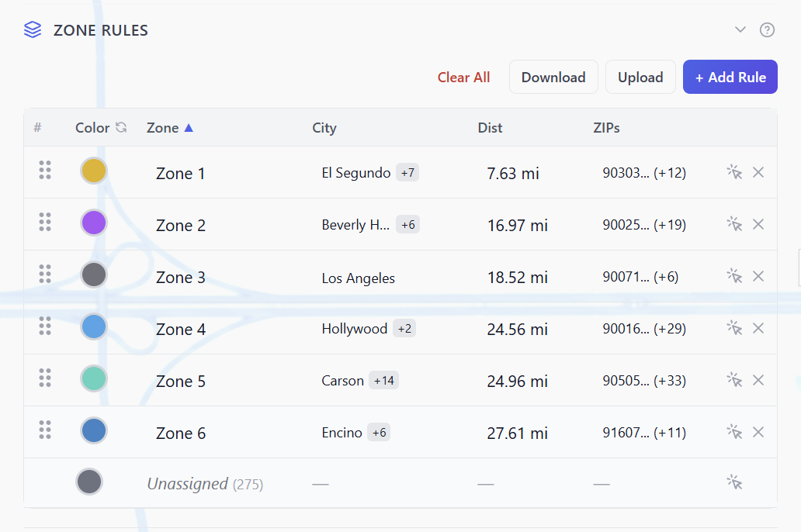Select the Zone 5 name
The width and height of the screenshot is (801, 532).
(180, 382)
